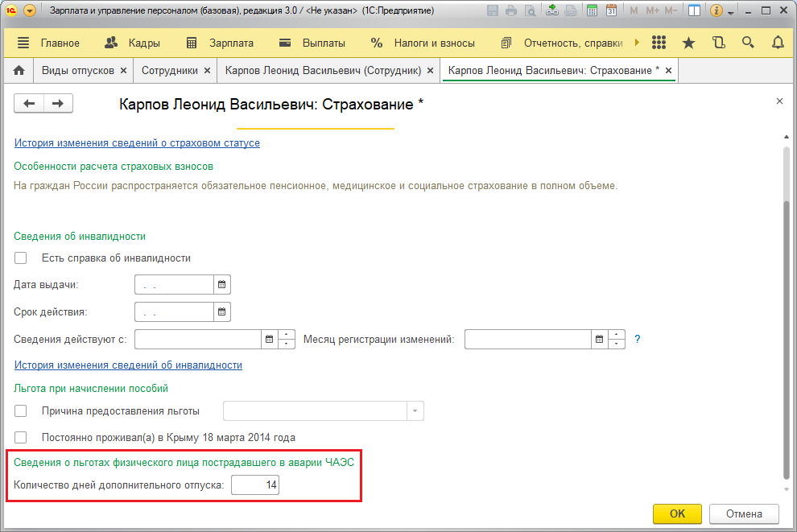This screenshot has width=797, height=532.
Task: Open history icon in navigation bar
Action: (719, 43)
